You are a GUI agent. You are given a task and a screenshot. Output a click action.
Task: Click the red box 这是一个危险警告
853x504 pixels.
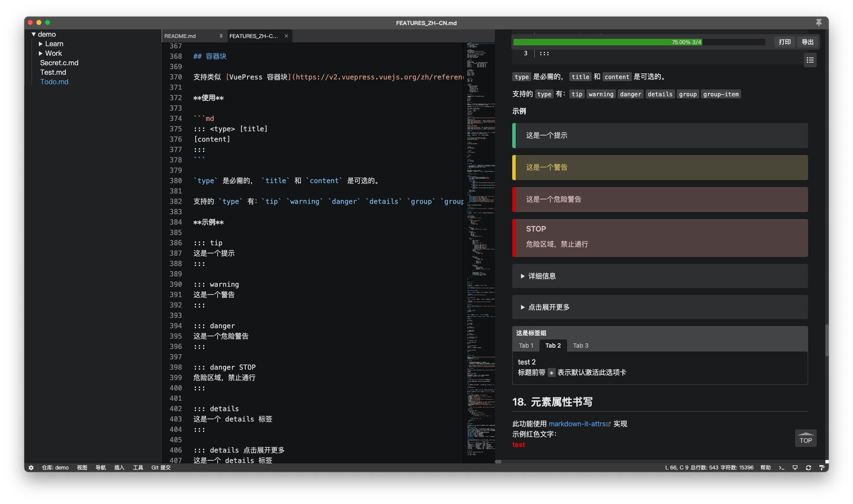coord(660,200)
